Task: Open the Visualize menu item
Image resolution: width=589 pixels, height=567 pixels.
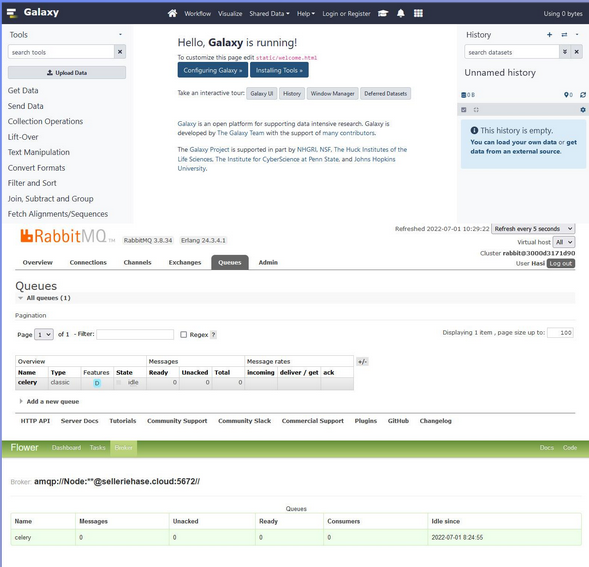Action: pyautogui.click(x=230, y=14)
